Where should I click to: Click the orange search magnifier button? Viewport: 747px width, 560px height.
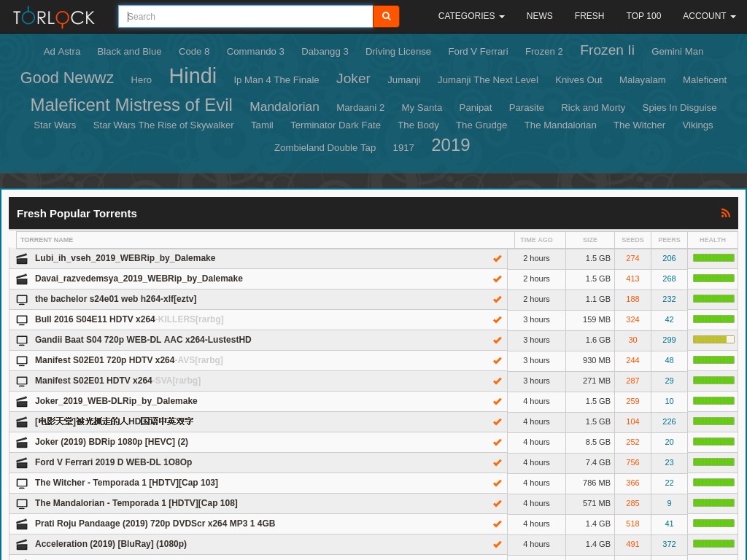pos(386,16)
